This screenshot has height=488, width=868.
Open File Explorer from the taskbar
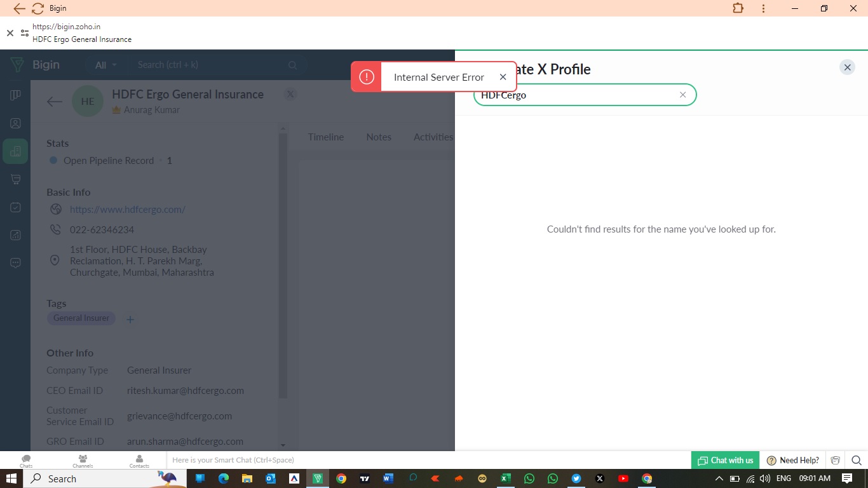(x=247, y=478)
